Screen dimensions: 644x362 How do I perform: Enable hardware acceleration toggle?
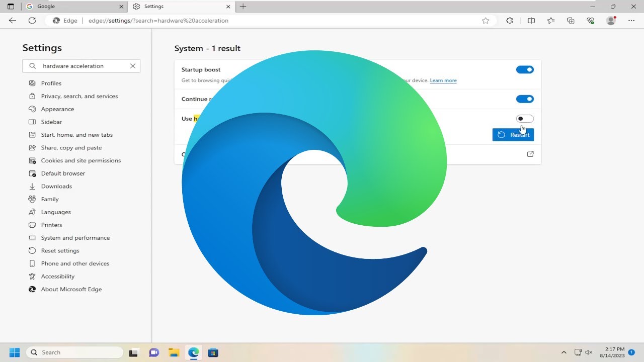[525, 119]
